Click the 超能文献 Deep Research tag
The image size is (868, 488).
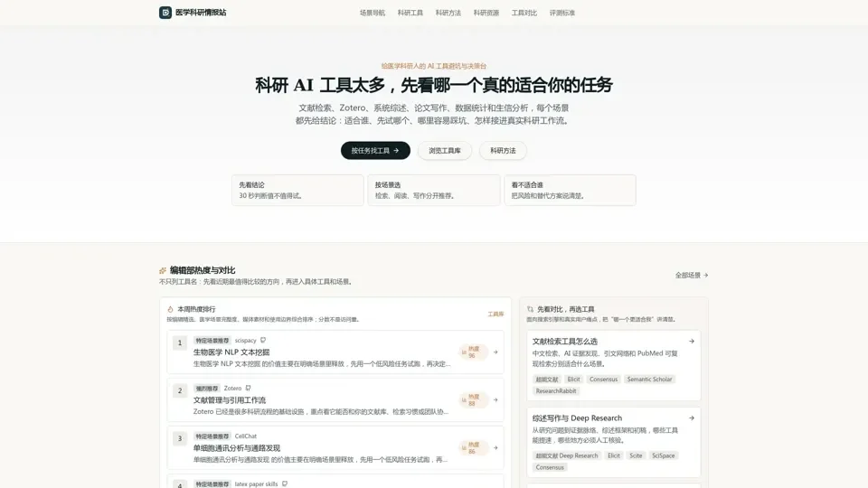click(567, 455)
